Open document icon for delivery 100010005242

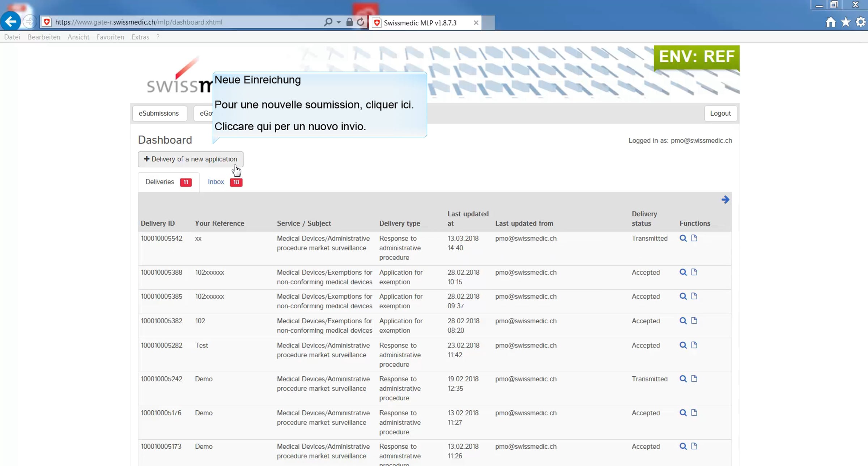pos(694,379)
